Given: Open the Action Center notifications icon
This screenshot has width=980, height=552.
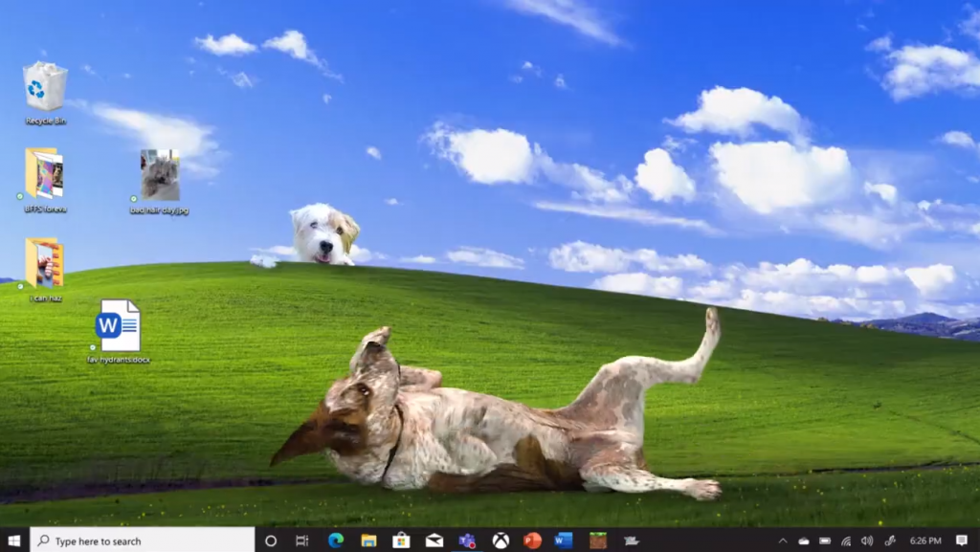Looking at the screenshot, I should pyautogui.click(x=962, y=541).
